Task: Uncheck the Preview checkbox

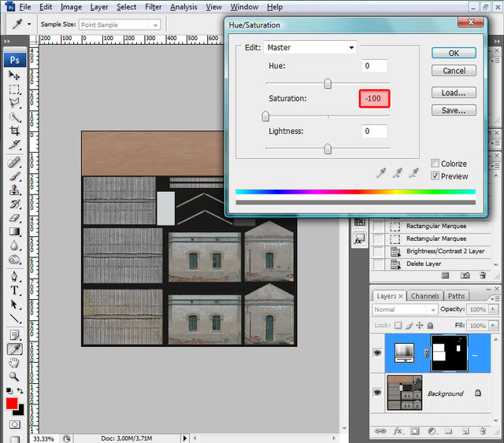Action: 435,176
